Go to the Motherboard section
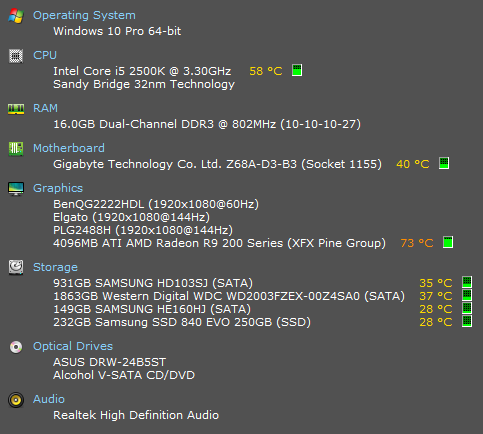The image size is (483, 434). coord(69,148)
